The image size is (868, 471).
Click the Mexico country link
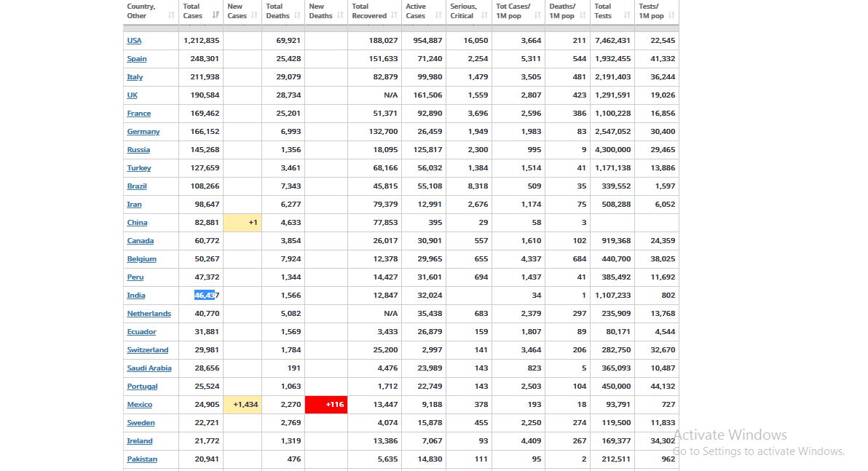(140, 405)
